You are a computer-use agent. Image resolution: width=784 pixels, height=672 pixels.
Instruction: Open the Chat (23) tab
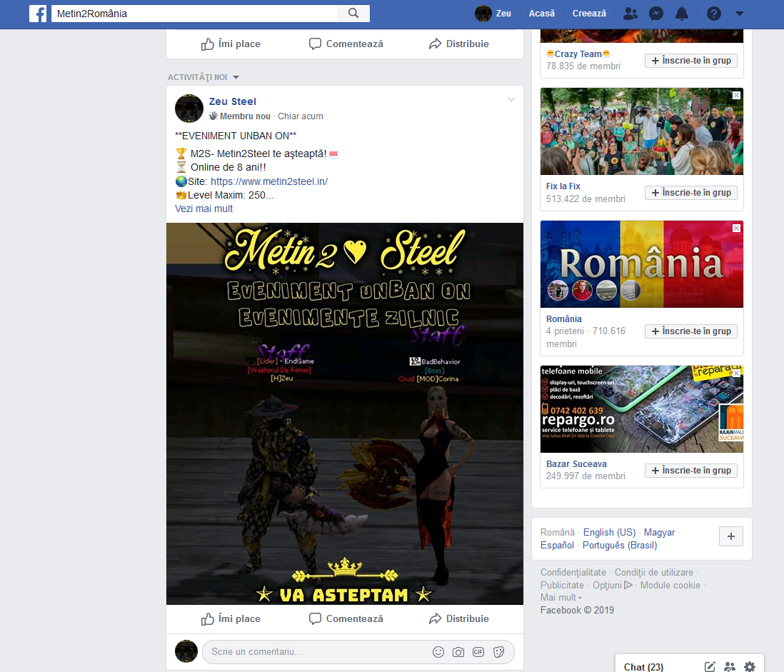(x=643, y=666)
